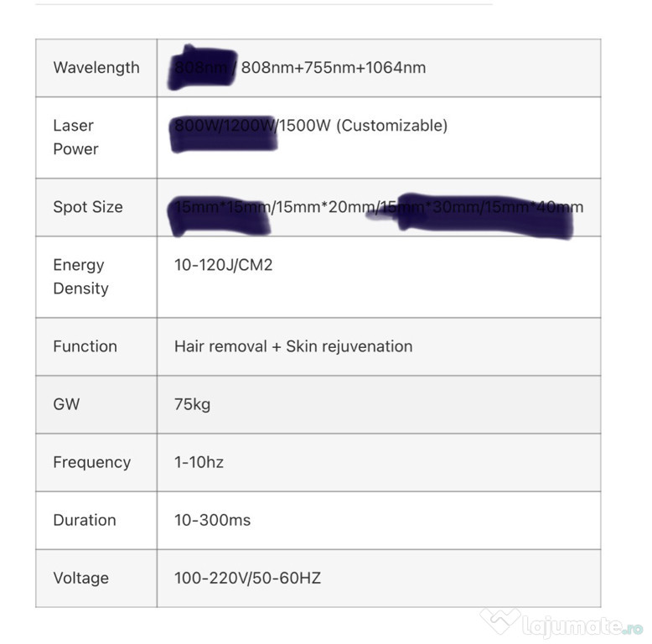Click the 808nm+755nm+1064nm wavelength value

point(334,68)
